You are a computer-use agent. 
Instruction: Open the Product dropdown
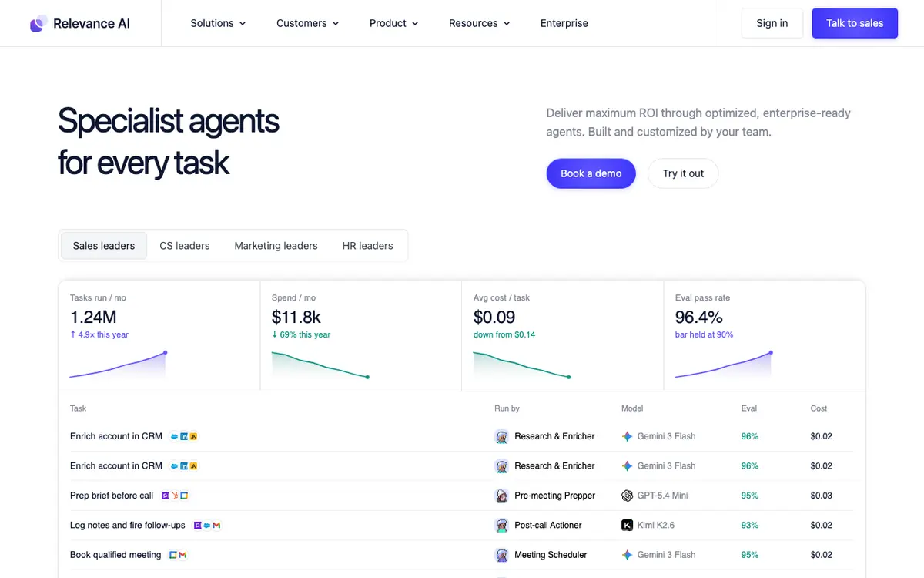394,23
